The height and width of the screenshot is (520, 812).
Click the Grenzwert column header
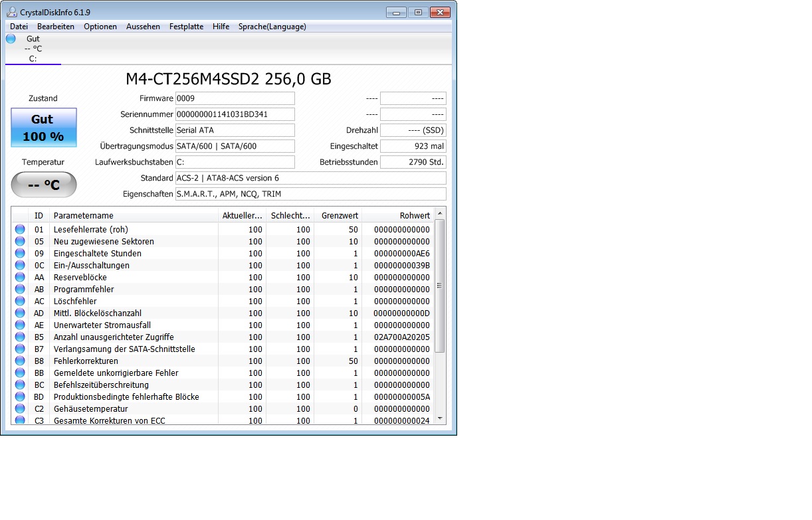[338, 215]
